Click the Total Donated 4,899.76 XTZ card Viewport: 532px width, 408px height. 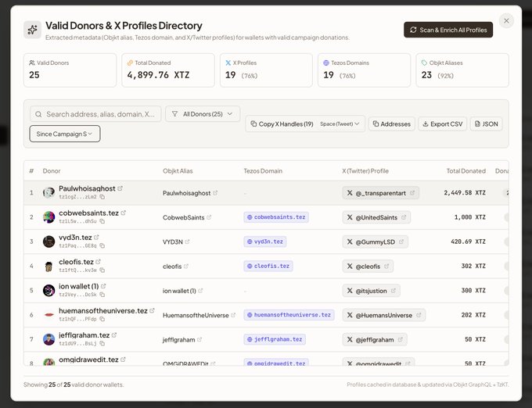(168, 70)
